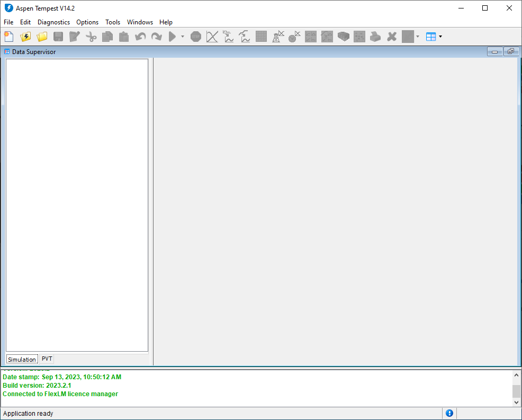Click the Stop sign icon

tap(196, 37)
